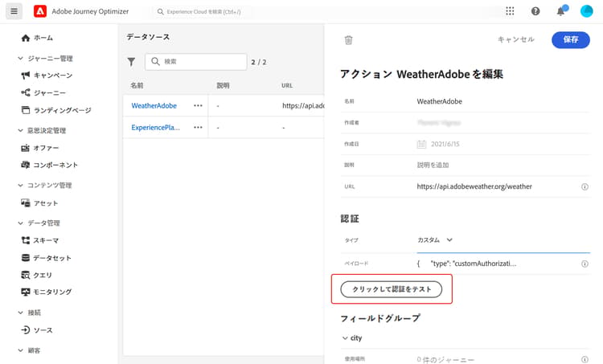Viewport: 603px width, 364px height.
Task: Open the help question mark icon
Action: (x=535, y=11)
